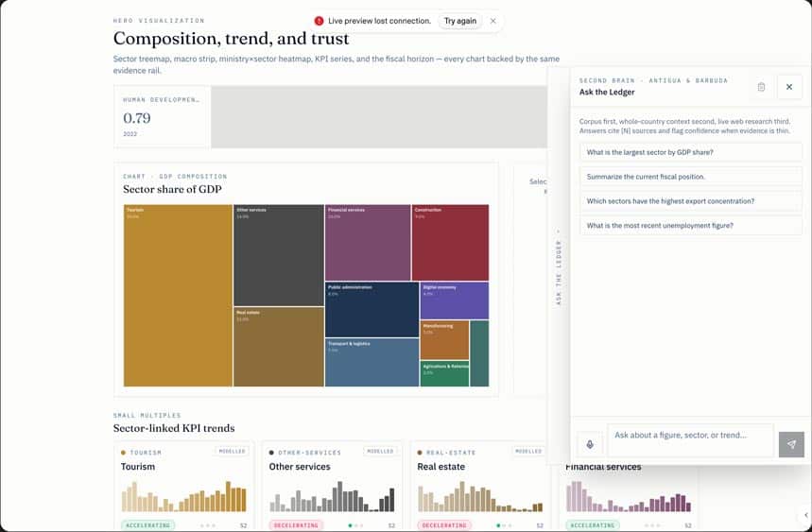Click the Sector-linked KPI trends heading
This screenshot has width=812, height=532.
(174, 428)
